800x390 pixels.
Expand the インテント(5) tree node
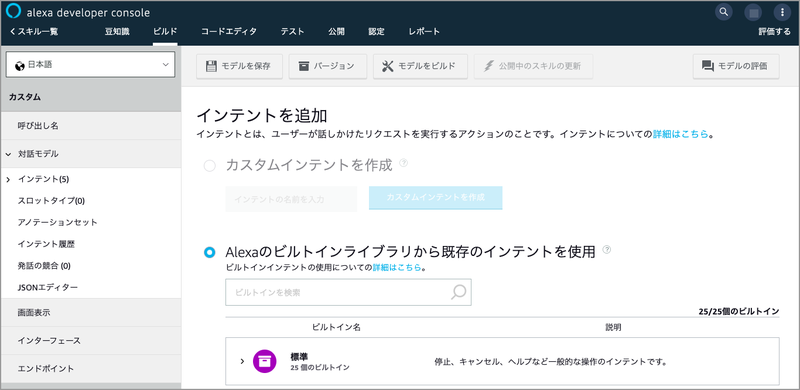click(x=8, y=179)
